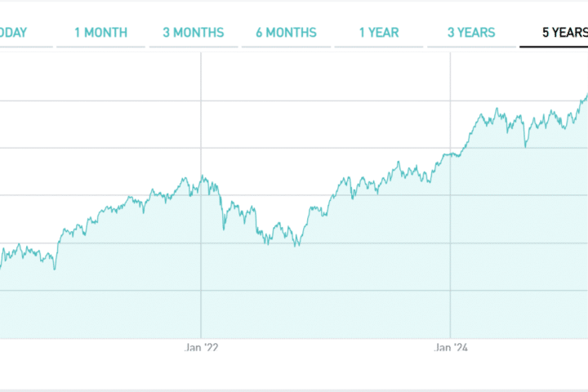The height and width of the screenshot is (392, 588).
Task: Click the lowest trough between Jan '22 and Jan '24
Action: 296,245
